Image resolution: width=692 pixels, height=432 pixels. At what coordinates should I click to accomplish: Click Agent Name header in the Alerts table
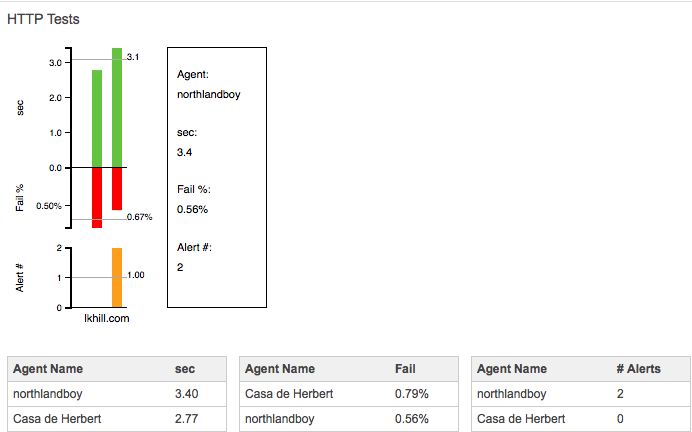512,369
